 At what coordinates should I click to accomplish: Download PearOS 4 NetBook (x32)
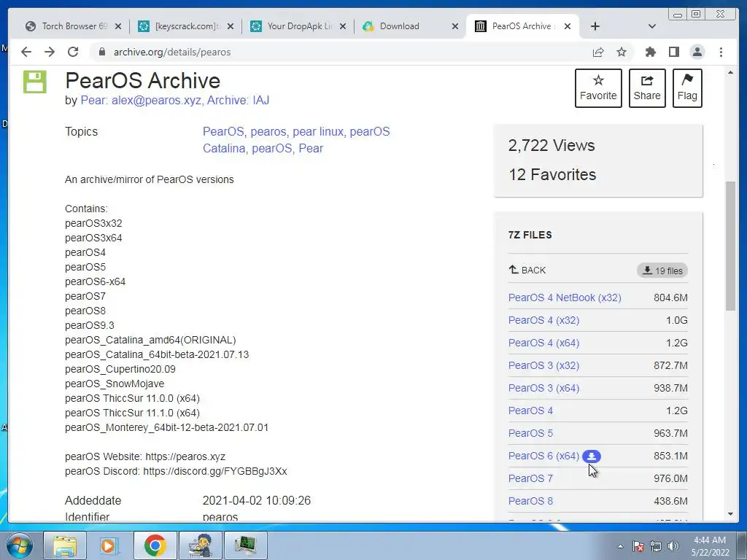click(x=565, y=297)
